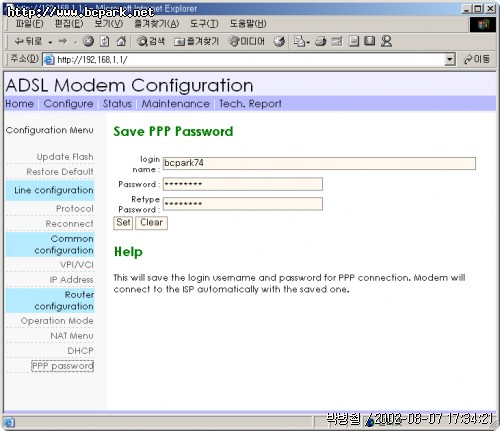
Task: Select Operation Mode in the sidebar
Action: click(57, 321)
